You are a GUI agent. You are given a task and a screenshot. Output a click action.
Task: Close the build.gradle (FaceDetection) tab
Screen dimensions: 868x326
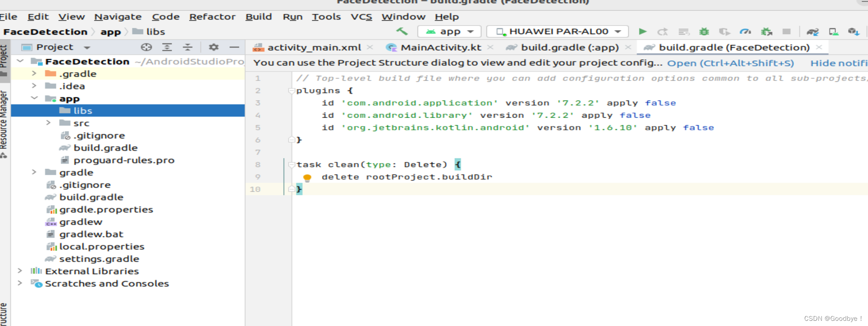[819, 47]
